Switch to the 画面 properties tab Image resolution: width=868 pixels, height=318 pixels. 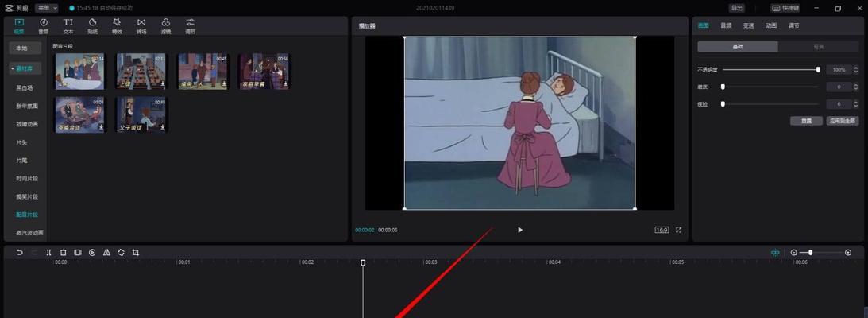pyautogui.click(x=703, y=25)
